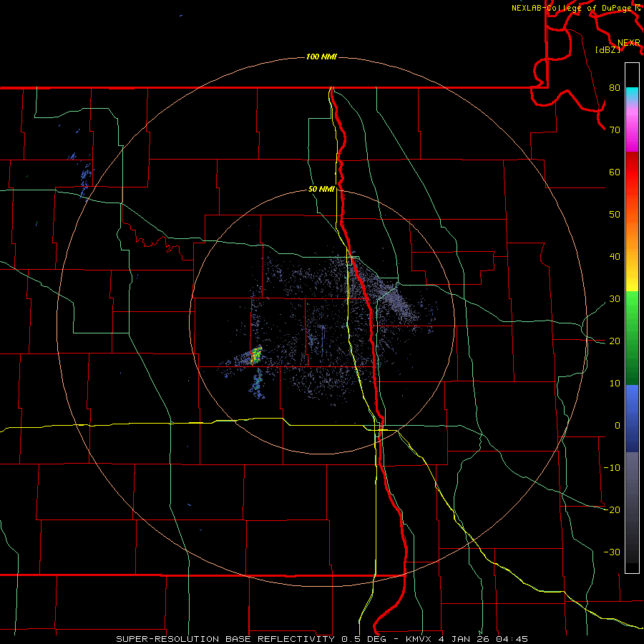This screenshot has width=644, height=644.
Task: Click the green segment of the reflectivity color bar
Action: (x=632, y=338)
